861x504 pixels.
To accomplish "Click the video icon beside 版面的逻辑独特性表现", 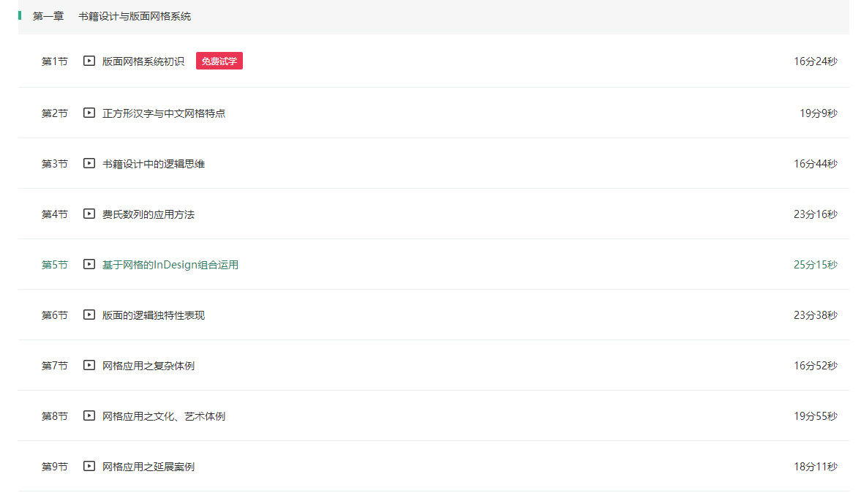I will (89, 315).
